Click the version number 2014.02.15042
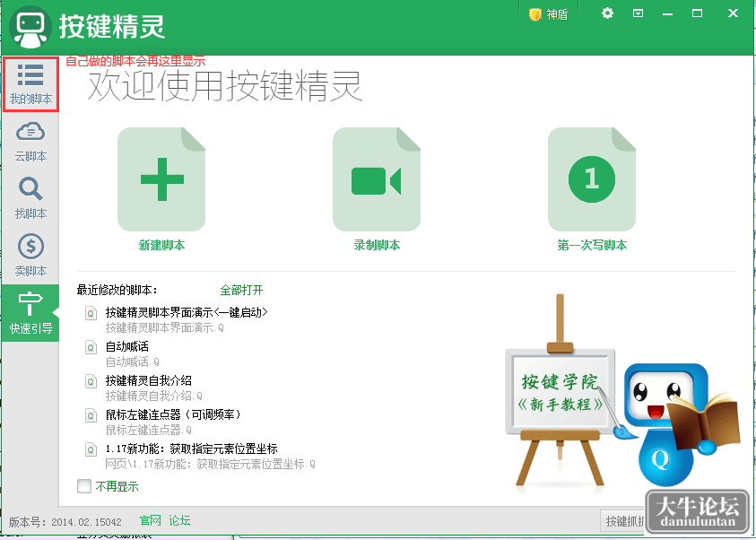 tap(86, 522)
